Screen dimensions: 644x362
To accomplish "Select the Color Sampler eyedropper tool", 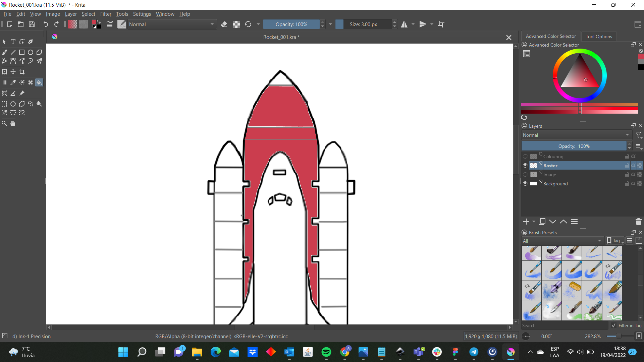I will [x=13, y=82].
